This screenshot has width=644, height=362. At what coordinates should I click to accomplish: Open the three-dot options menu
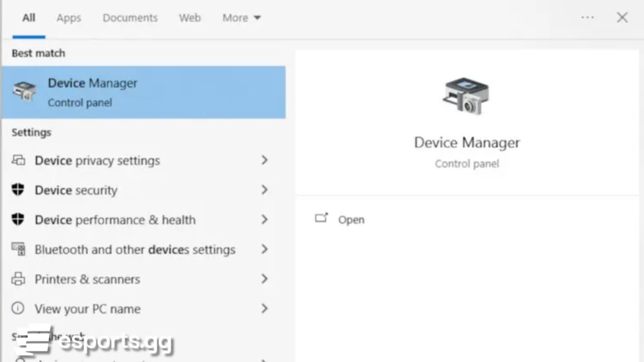click(x=587, y=18)
